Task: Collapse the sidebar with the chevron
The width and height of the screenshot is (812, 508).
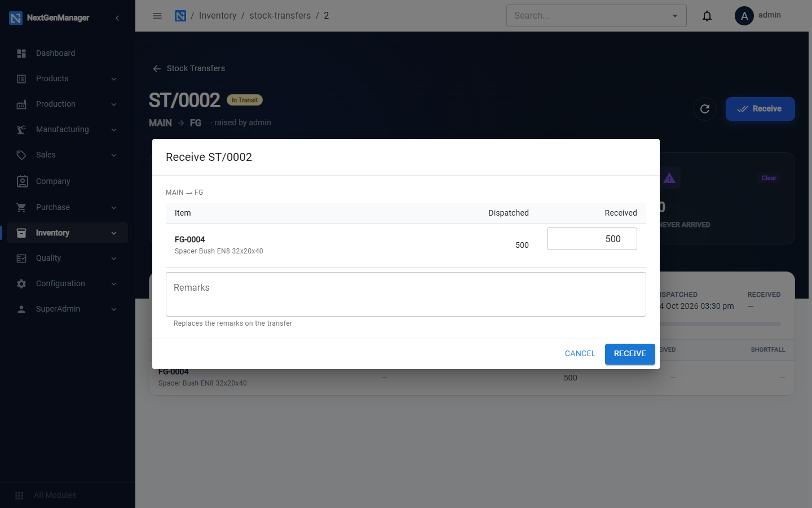Action: click(x=117, y=18)
